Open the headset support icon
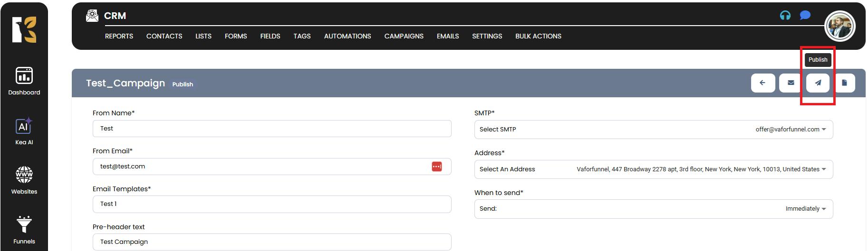The width and height of the screenshot is (868, 251). click(785, 16)
